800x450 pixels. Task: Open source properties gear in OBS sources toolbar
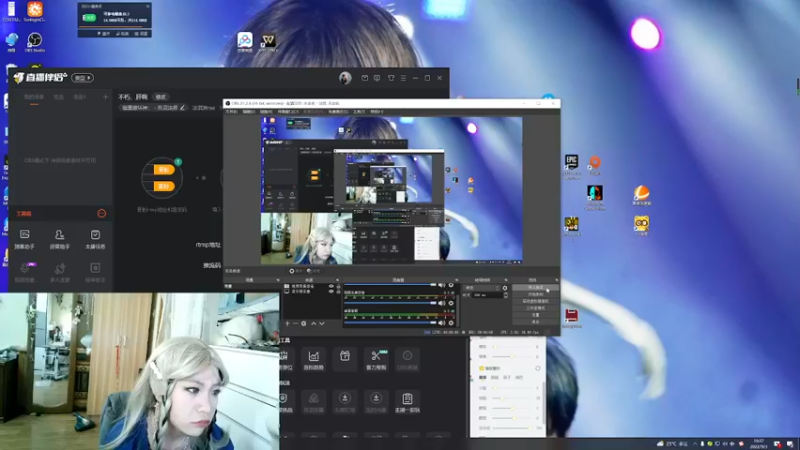coord(304,323)
